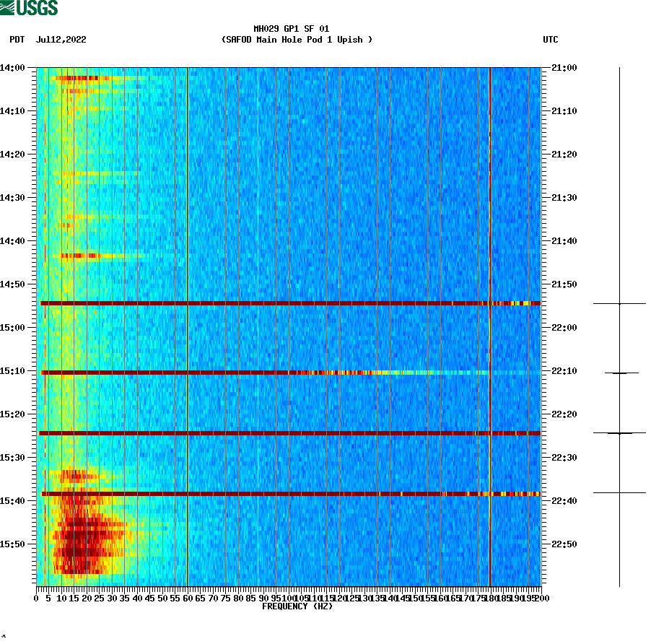The width and height of the screenshot is (651, 644).
Task: Click the 180 Hz red reference line
Action: [489, 325]
